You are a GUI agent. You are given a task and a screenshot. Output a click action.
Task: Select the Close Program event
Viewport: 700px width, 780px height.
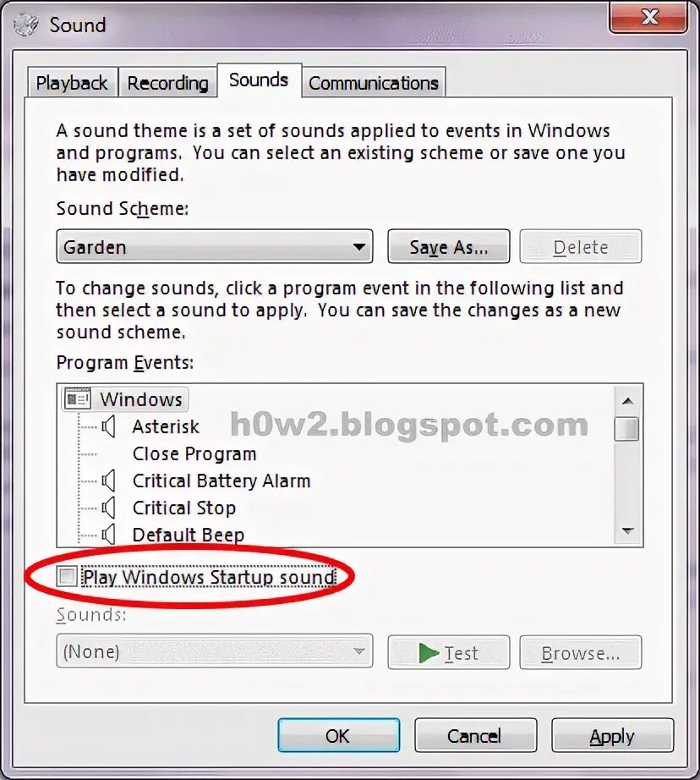[x=194, y=453]
